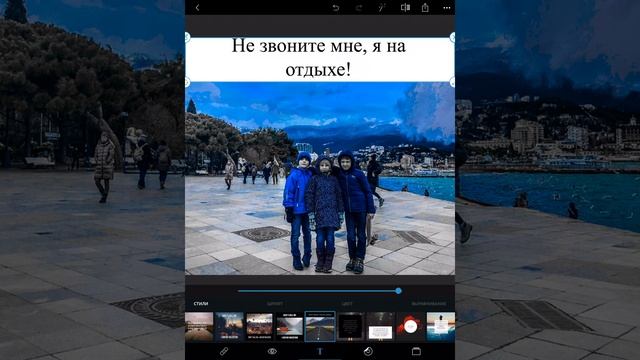
Task: Switch to the ШРИФТ tab
Action: pyautogui.click(x=275, y=304)
